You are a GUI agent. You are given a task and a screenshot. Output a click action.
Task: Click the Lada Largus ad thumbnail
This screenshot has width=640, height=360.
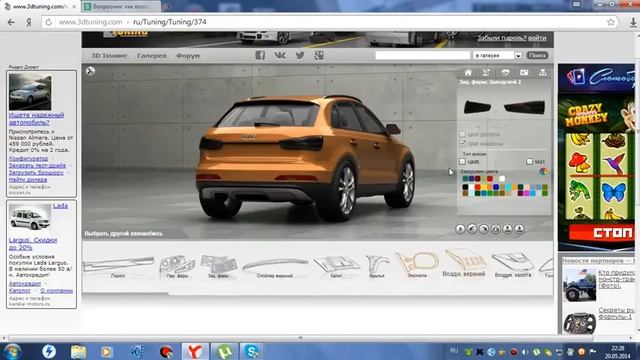30,217
